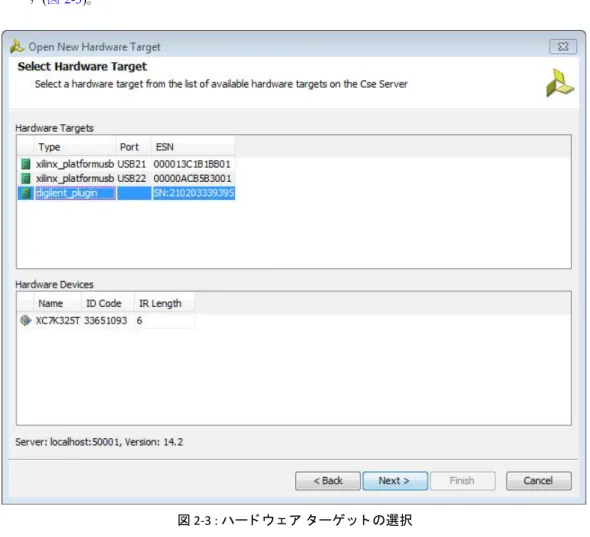Click the green chip icon for USB21 row
The height and width of the screenshot is (537, 590).
pos(26,165)
